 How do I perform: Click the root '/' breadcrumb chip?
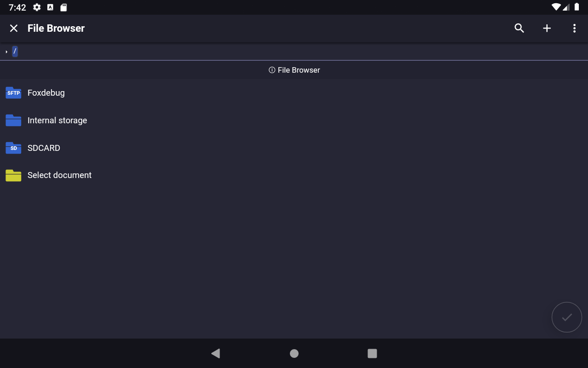(x=15, y=52)
